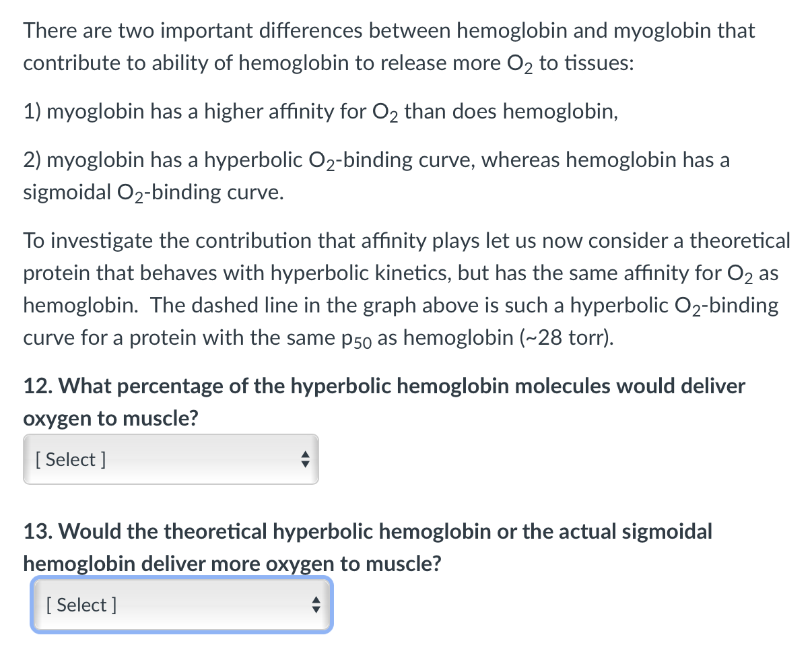Click the up-down arrow icon on question 13 selector
Image resolution: width=812 pixels, height=668 pixels.
316,605
